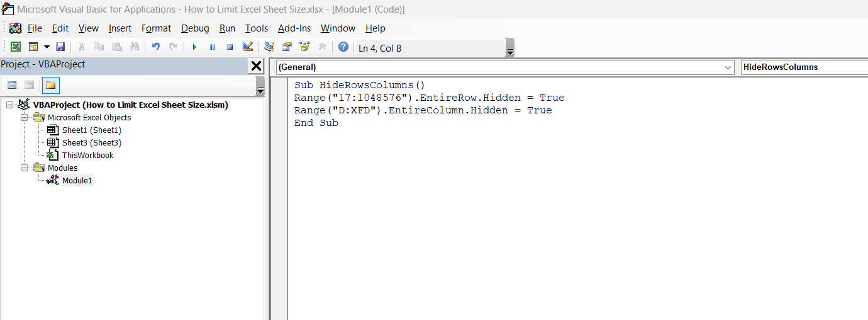Click the Redo arrow icon
This screenshot has width=868, height=320.
click(173, 47)
